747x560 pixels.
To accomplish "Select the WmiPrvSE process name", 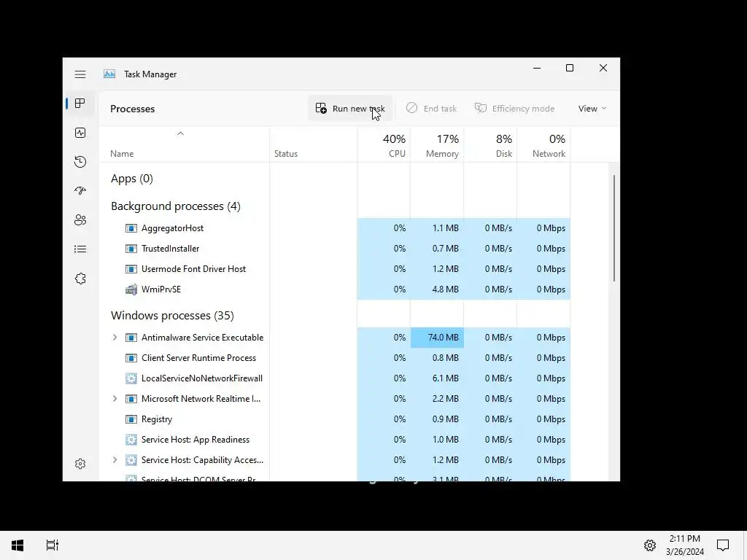I will [x=161, y=289].
